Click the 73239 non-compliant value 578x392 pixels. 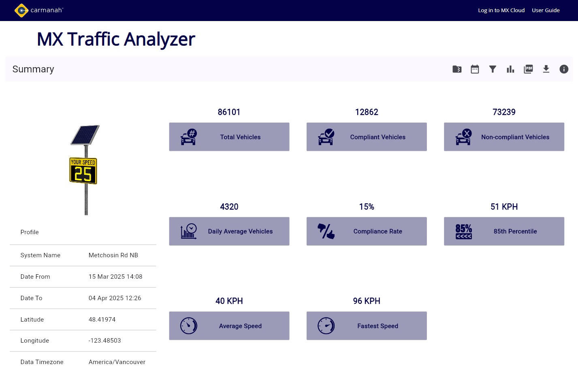coord(504,112)
